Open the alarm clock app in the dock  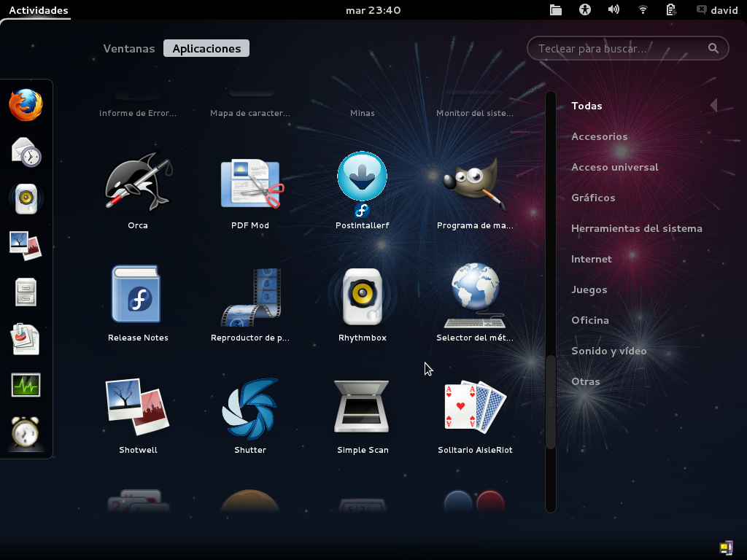(26, 432)
